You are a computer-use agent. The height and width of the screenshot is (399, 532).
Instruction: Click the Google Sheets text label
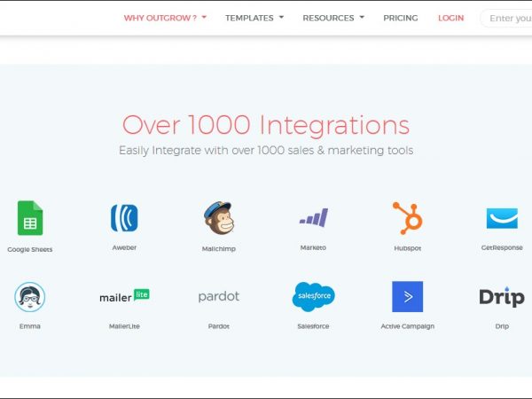click(30, 249)
